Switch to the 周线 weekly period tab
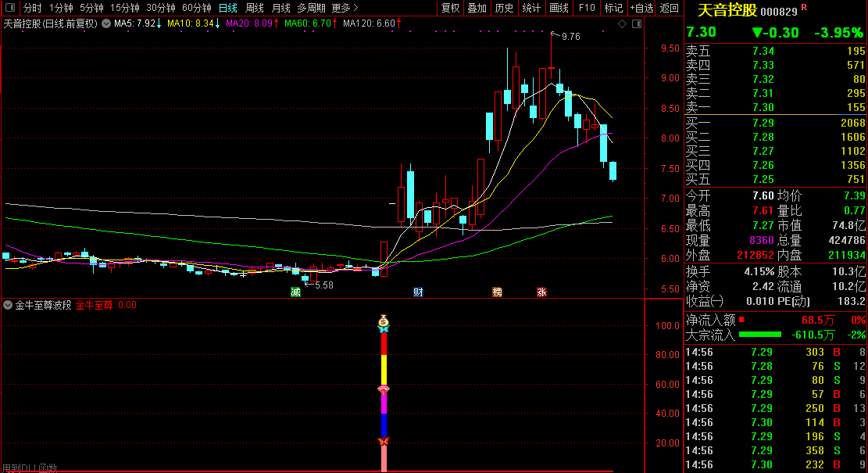This screenshot has height=473, width=868. [255, 8]
